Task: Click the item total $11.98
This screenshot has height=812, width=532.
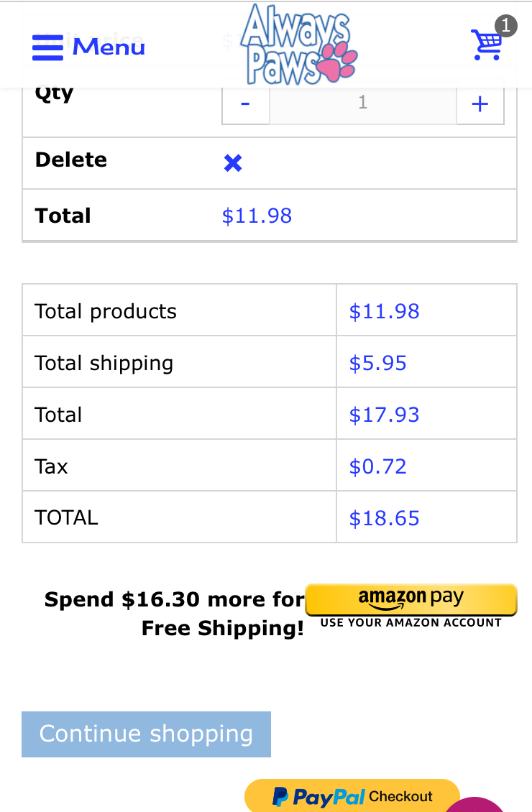Action: (257, 216)
